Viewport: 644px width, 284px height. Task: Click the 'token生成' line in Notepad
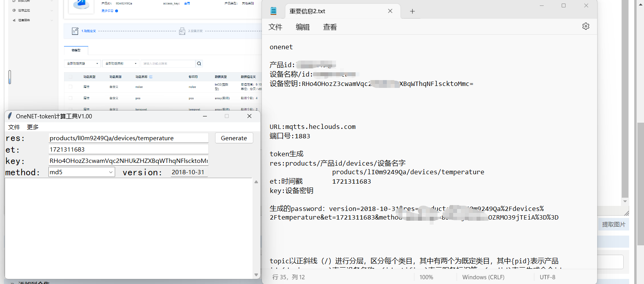(x=286, y=154)
